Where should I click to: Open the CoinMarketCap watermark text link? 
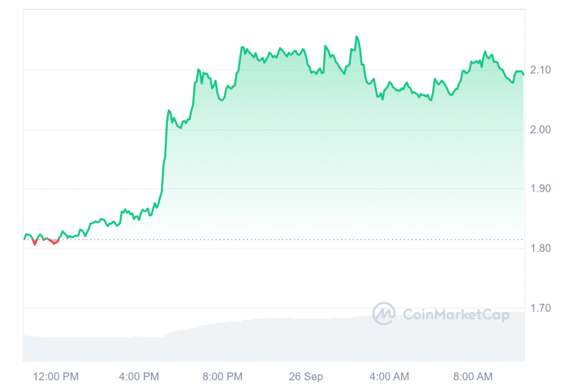point(456,315)
